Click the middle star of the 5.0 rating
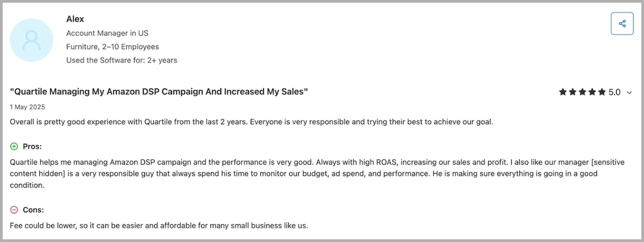This screenshot has height=242, width=644. (582, 92)
